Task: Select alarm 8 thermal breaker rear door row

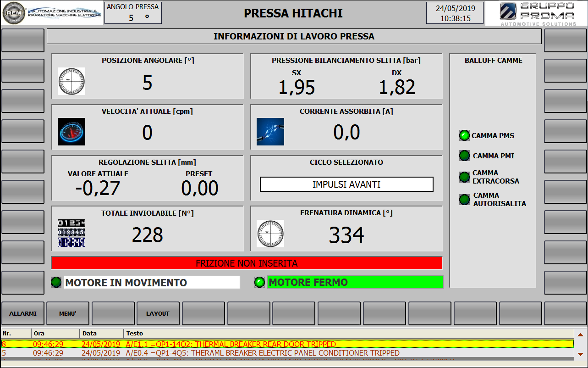Action: [287, 344]
